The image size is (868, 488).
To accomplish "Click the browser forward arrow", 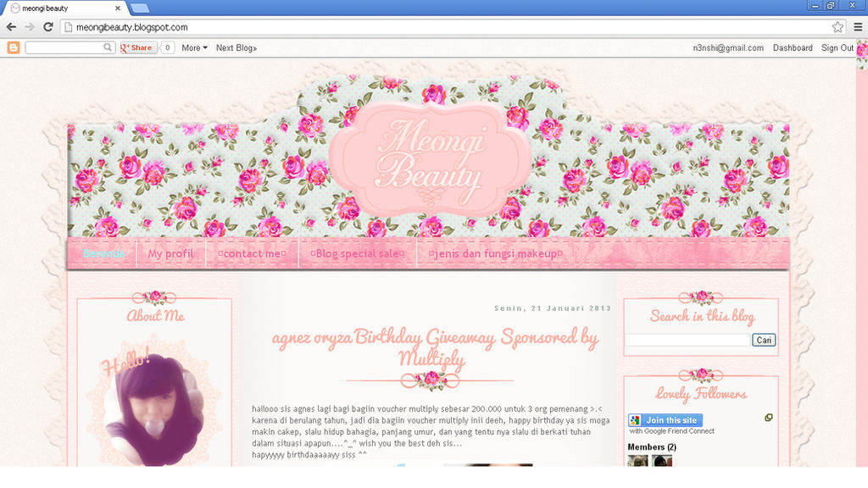I will [30, 27].
